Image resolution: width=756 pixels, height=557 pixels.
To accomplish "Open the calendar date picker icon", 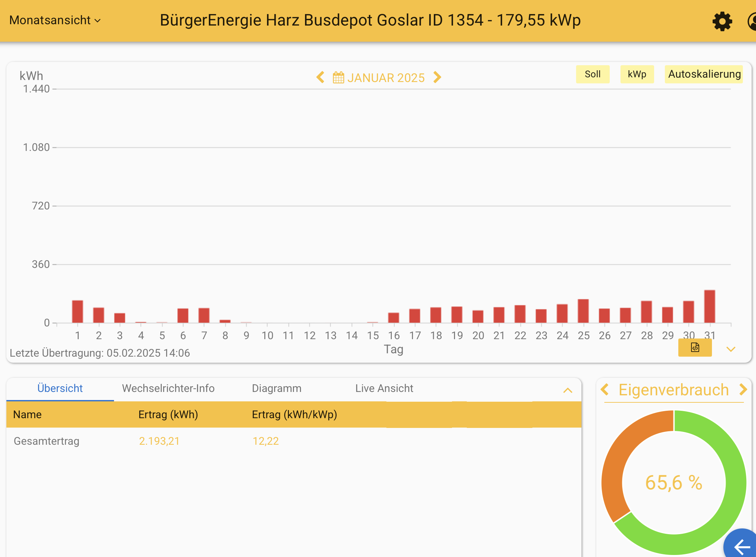I will 338,78.
